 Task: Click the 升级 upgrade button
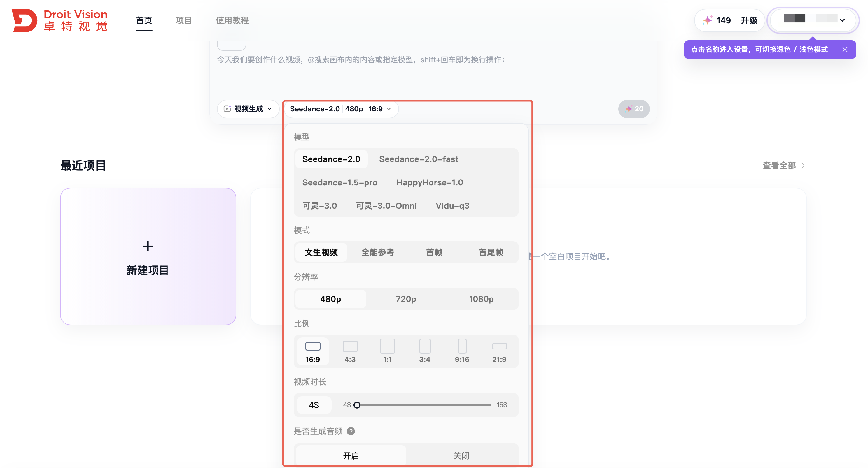pyautogui.click(x=749, y=20)
